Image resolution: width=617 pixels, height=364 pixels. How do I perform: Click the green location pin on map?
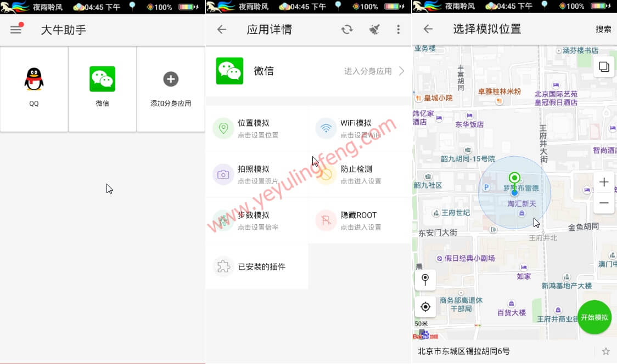pos(514,181)
